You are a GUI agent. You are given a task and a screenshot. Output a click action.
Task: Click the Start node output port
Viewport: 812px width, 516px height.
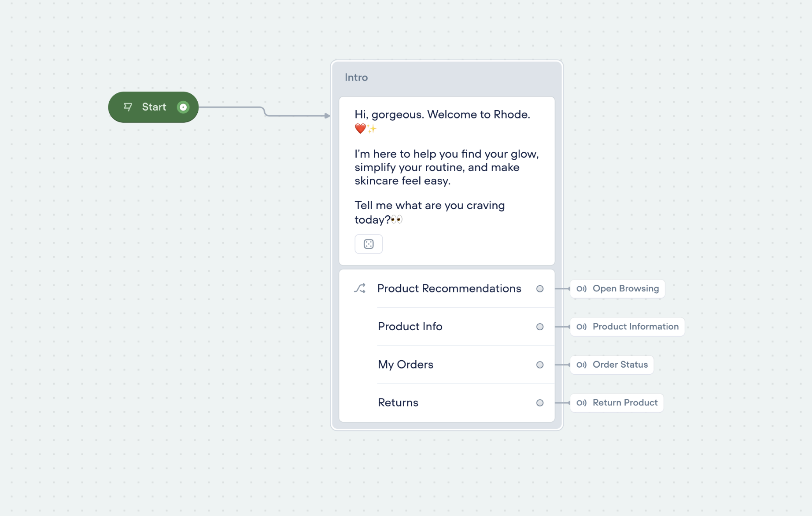183,107
